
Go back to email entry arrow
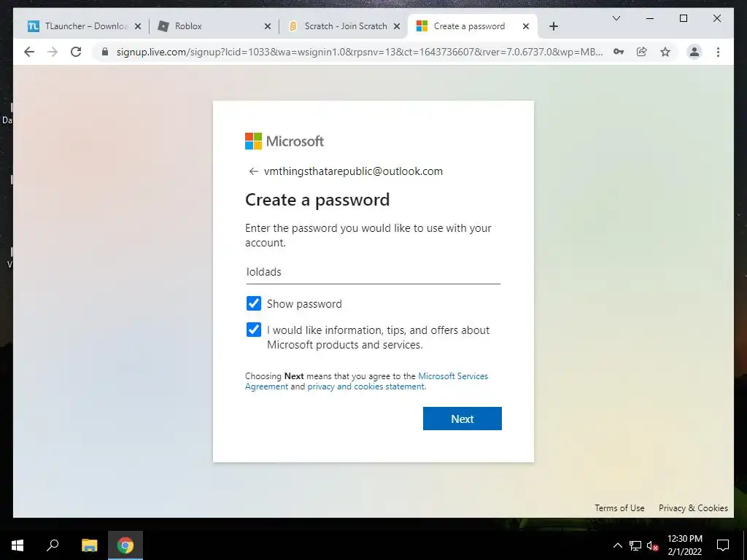click(253, 171)
